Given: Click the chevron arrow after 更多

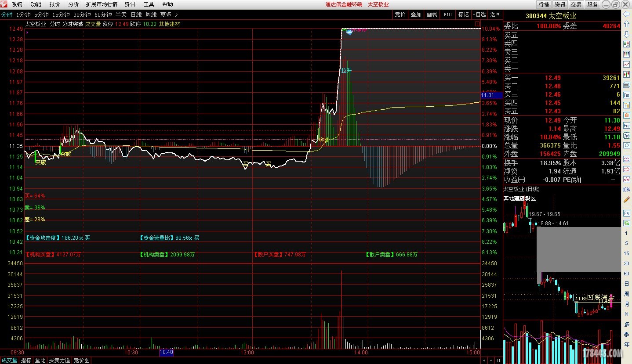Looking at the screenshot, I should click(x=177, y=14).
